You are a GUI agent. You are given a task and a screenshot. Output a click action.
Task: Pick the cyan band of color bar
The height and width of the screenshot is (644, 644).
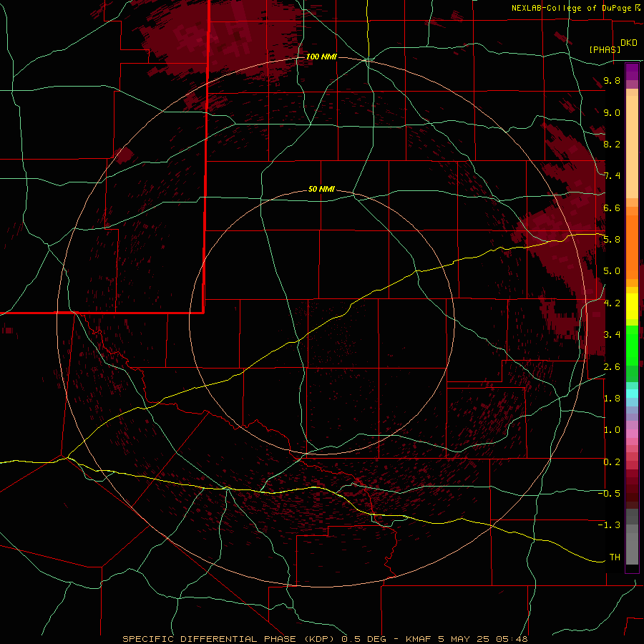(x=632, y=394)
